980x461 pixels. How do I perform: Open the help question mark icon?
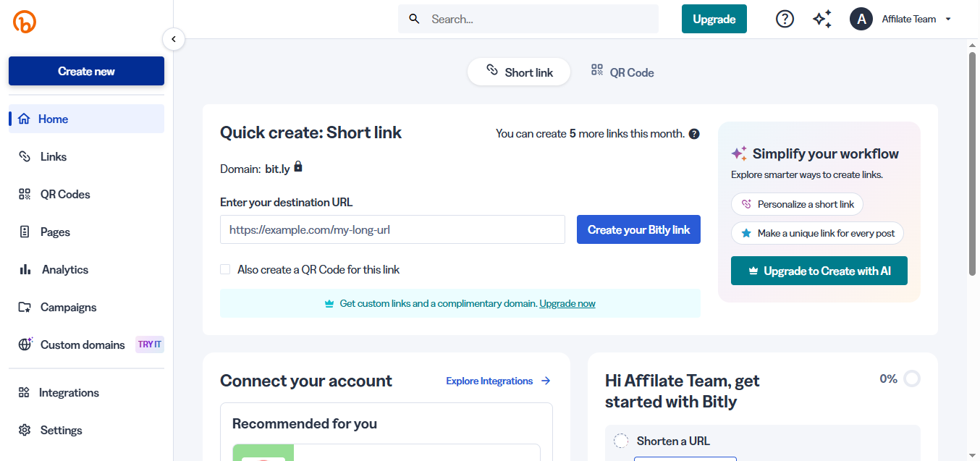785,19
